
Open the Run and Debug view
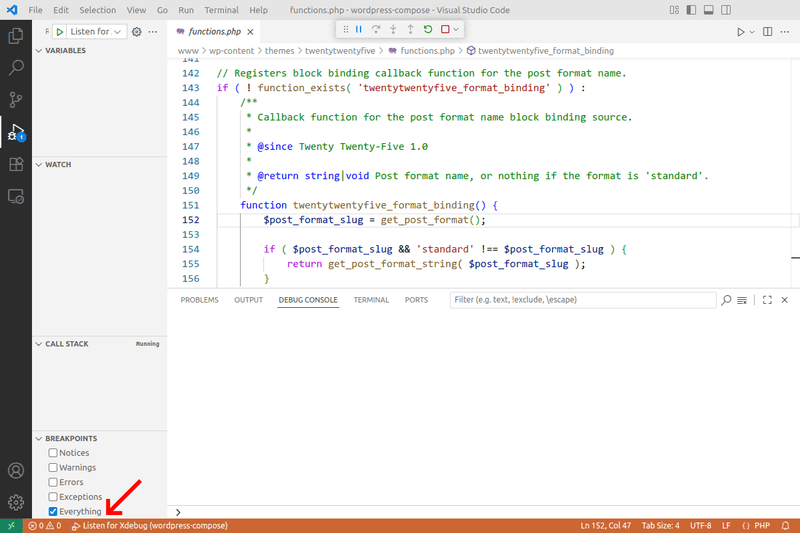(16, 132)
